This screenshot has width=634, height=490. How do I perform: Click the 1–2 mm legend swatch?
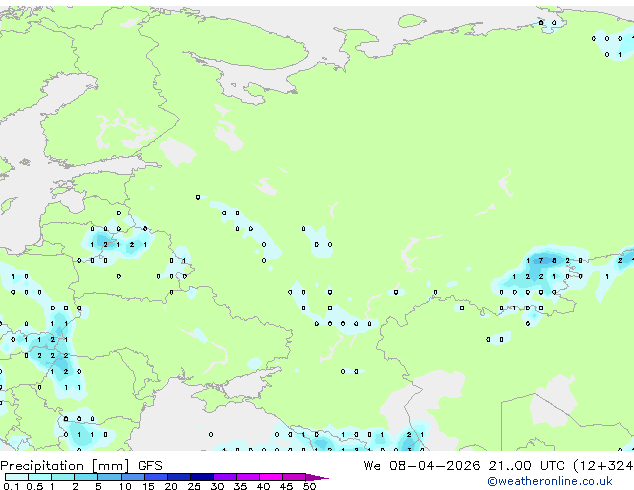coord(63,477)
